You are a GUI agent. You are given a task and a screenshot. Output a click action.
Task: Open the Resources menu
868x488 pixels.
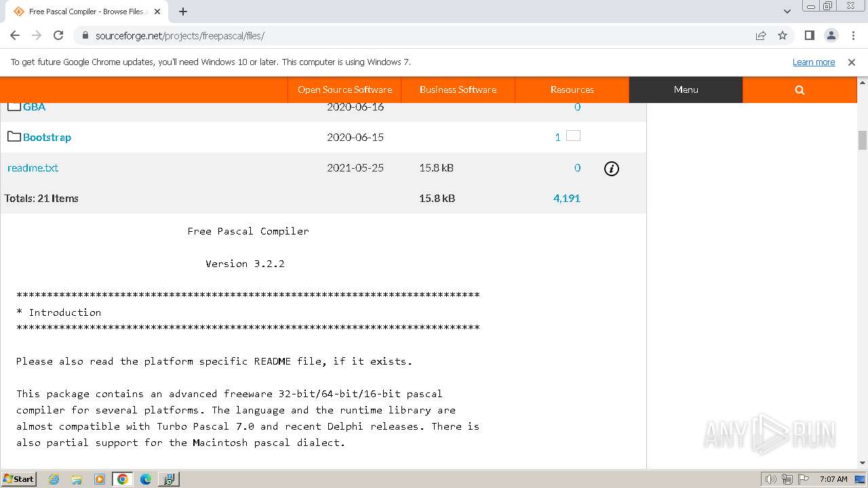pos(572,89)
